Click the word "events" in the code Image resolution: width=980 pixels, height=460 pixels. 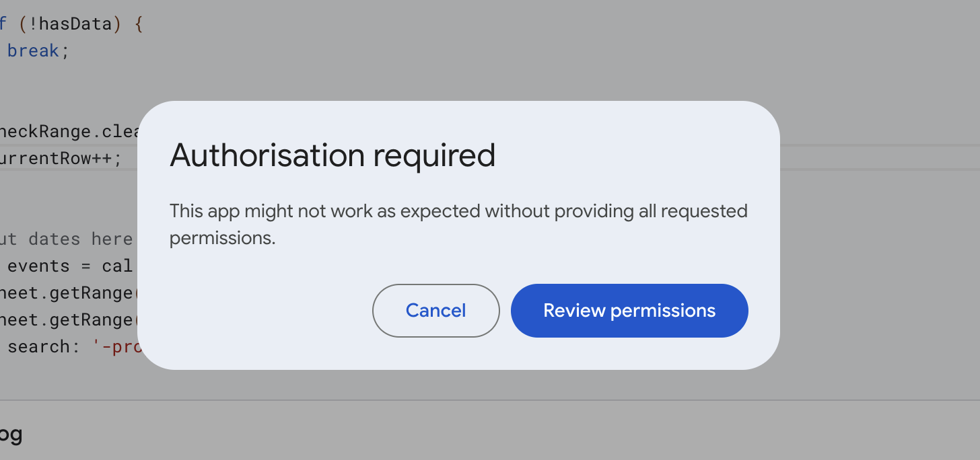pos(38,266)
